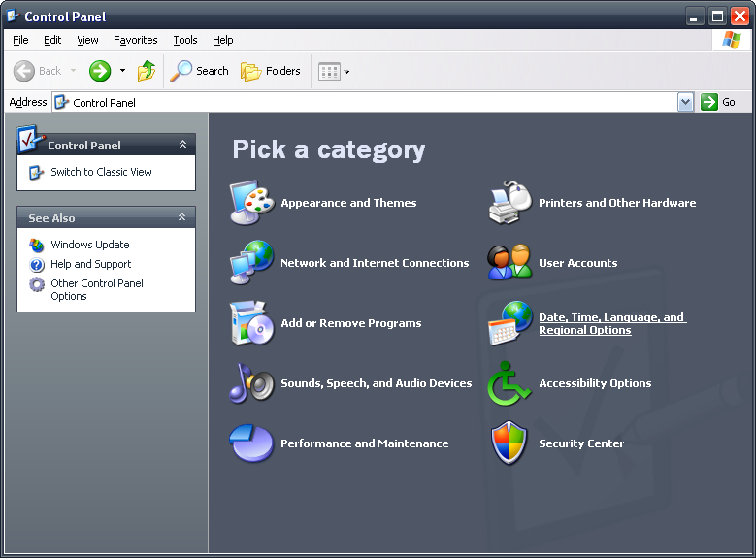Open the Views dropdown arrow
This screenshot has height=558, width=756.
(346, 72)
